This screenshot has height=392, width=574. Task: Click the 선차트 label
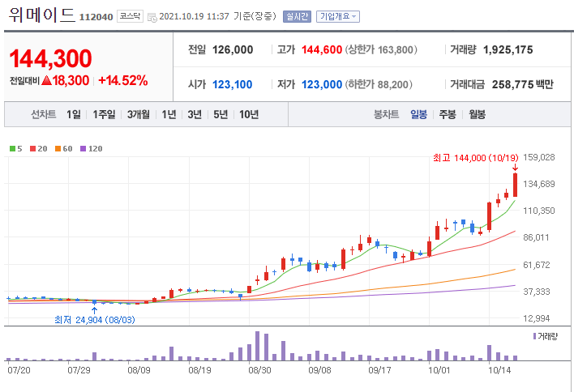pos(44,114)
